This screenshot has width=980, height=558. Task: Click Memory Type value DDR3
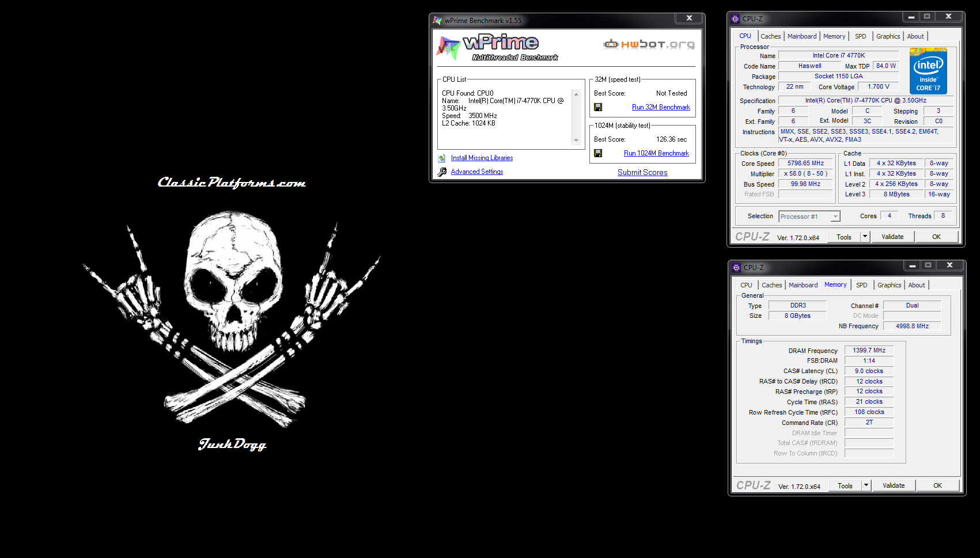coord(798,305)
